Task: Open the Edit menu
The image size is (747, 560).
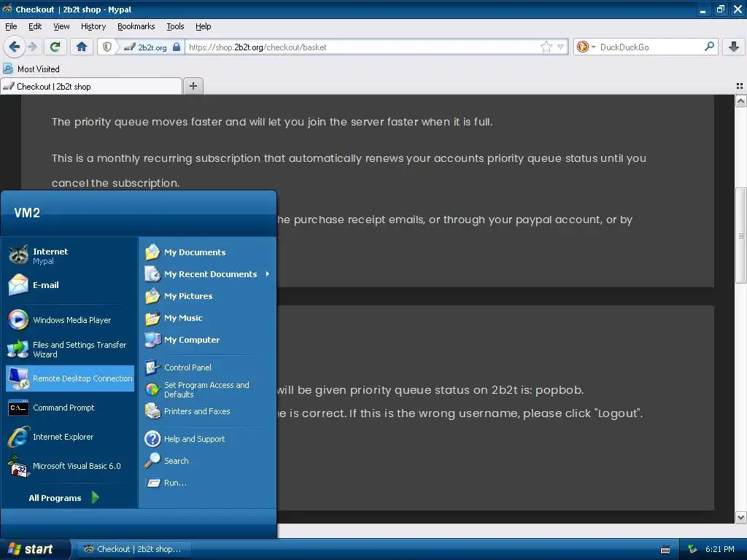Action: click(35, 27)
